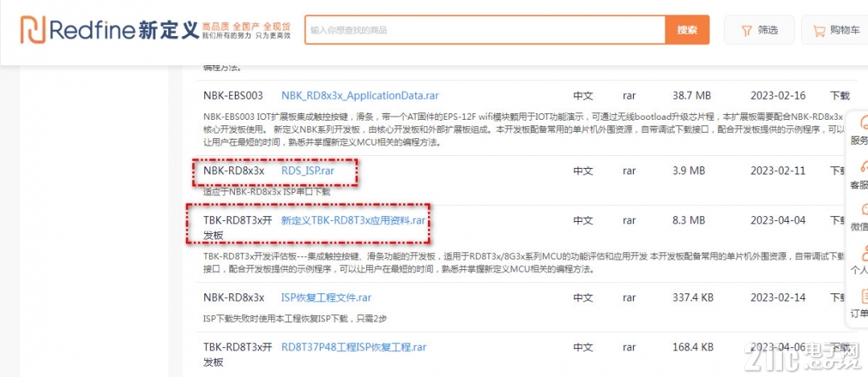This screenshot has height=377, width=868.
Task: Open NBK_RD8x3x_ApplicationData.rar file link
Action: click(360, 95)
